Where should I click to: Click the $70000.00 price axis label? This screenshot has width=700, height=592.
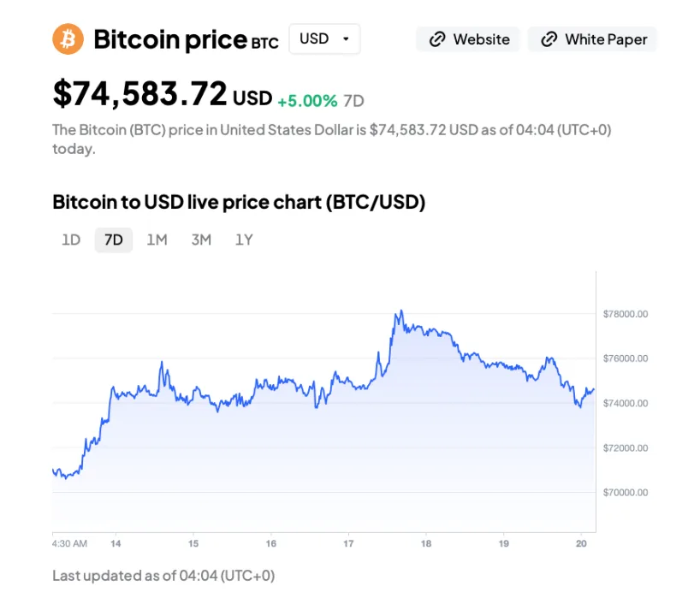[x=625, y=493]
